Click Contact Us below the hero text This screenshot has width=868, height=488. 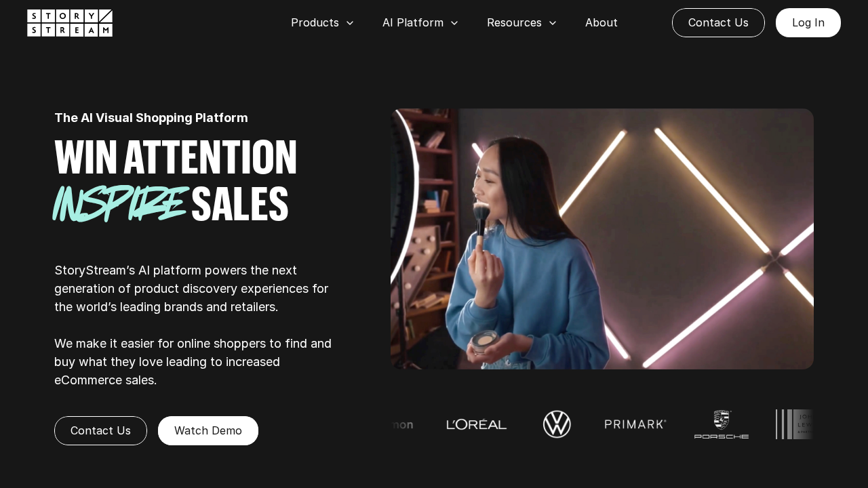pos(100,430)
